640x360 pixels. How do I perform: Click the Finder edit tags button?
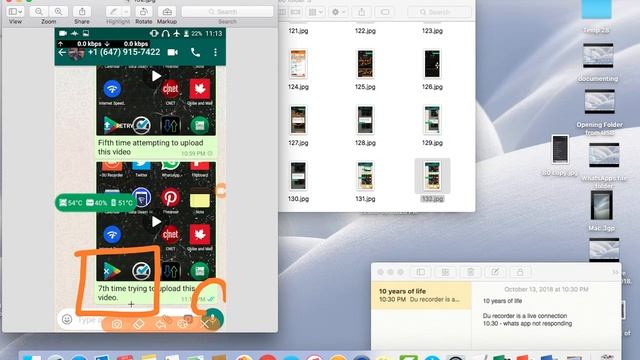point(384,12)
